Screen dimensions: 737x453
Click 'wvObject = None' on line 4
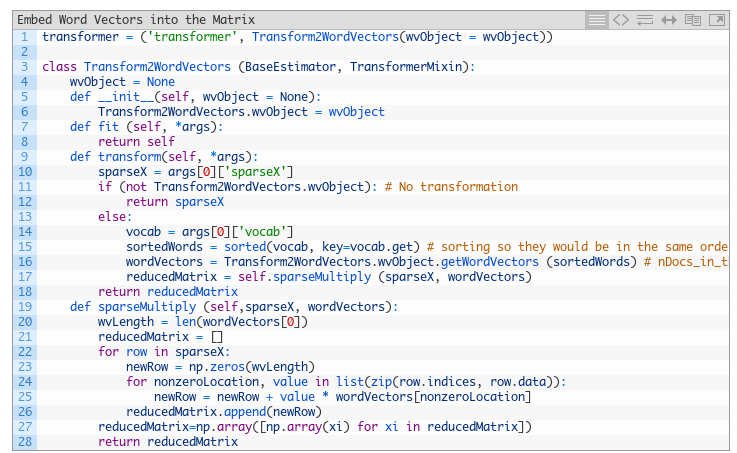[122, 82]
